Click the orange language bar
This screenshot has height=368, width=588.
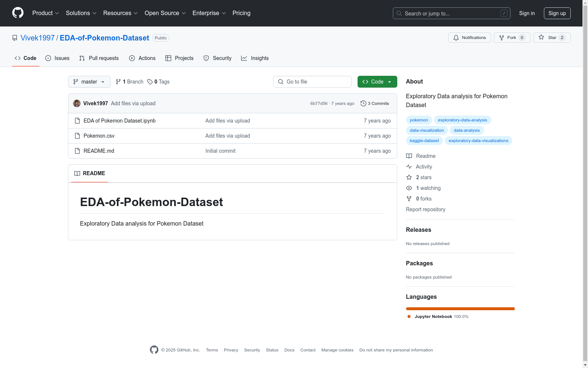tap(460, 309)
